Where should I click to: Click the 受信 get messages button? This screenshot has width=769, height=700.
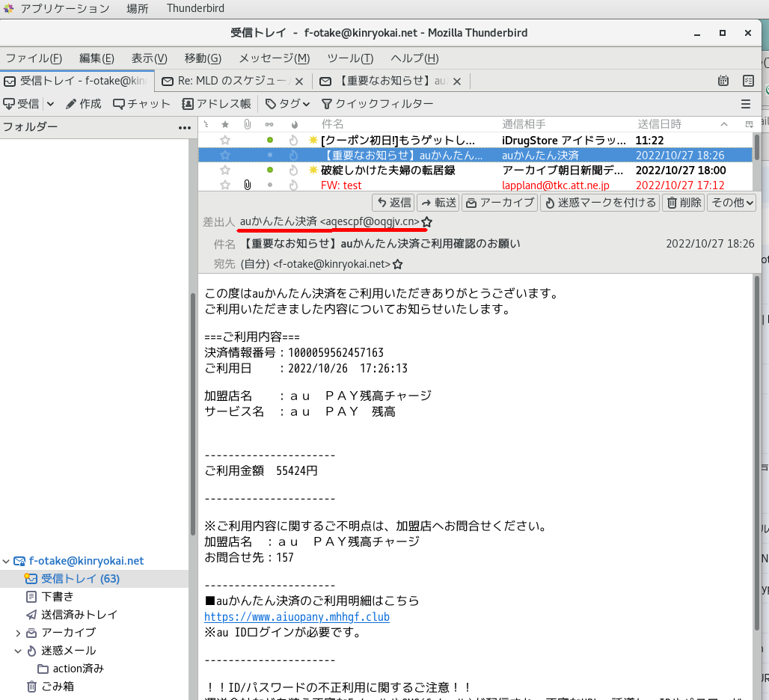[22, 104]
